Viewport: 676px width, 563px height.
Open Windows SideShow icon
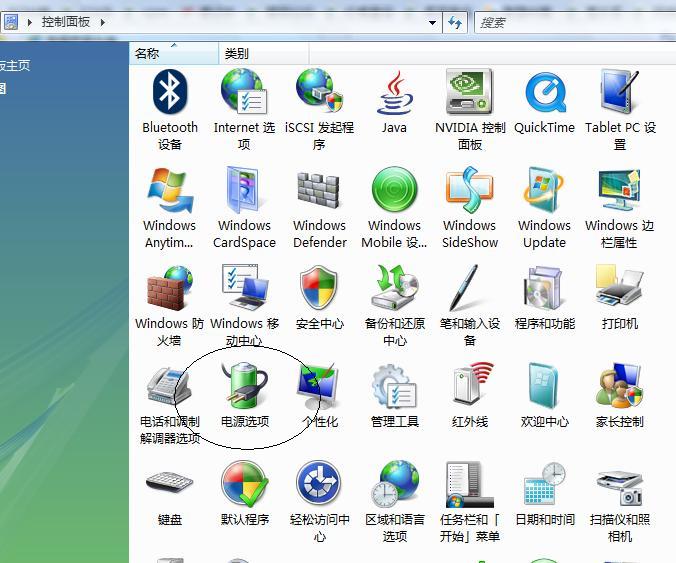(x=469, y=190)
